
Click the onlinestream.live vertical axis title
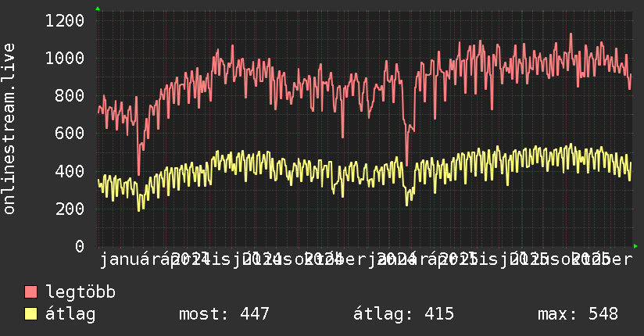[x=9, y=129]
